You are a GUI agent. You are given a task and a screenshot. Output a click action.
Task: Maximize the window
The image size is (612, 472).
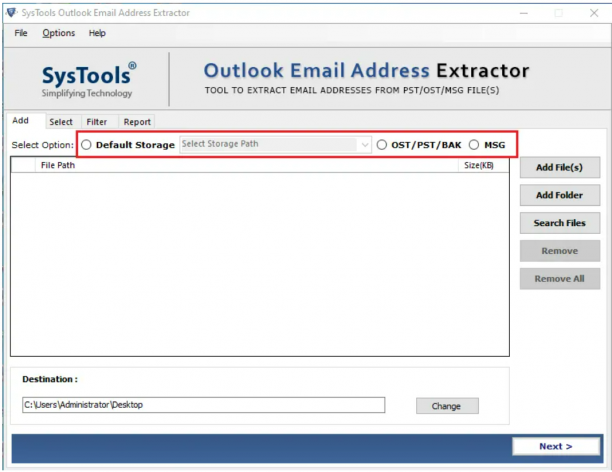[x=559, y=13]
